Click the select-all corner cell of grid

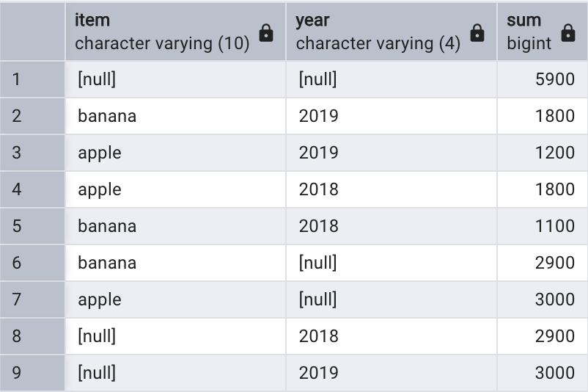(32, 32)
